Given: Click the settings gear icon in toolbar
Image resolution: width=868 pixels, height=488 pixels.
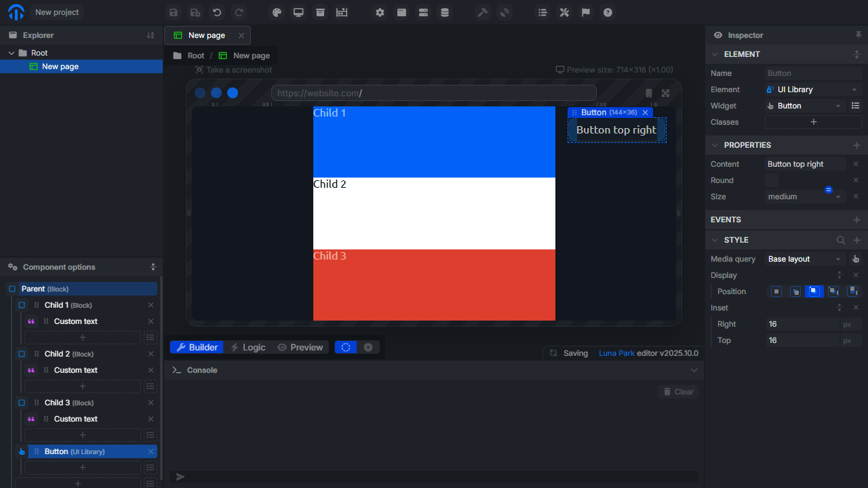Looking at the screenshot, I should tap(380, 12).
